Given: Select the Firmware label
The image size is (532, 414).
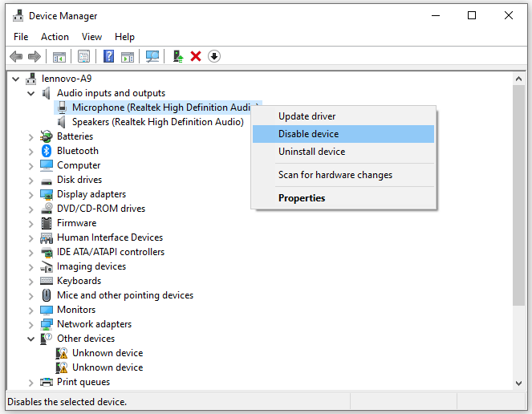Looking at the screenshot, I should tap(77, 223).
